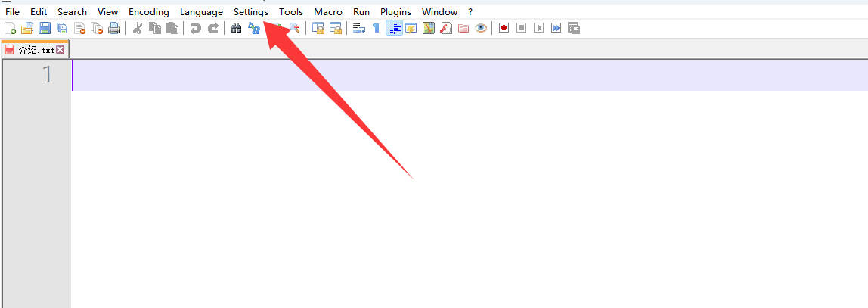Show all characters via pilcrow icon
Screen dimensions: 868x308
click(377, 28)
